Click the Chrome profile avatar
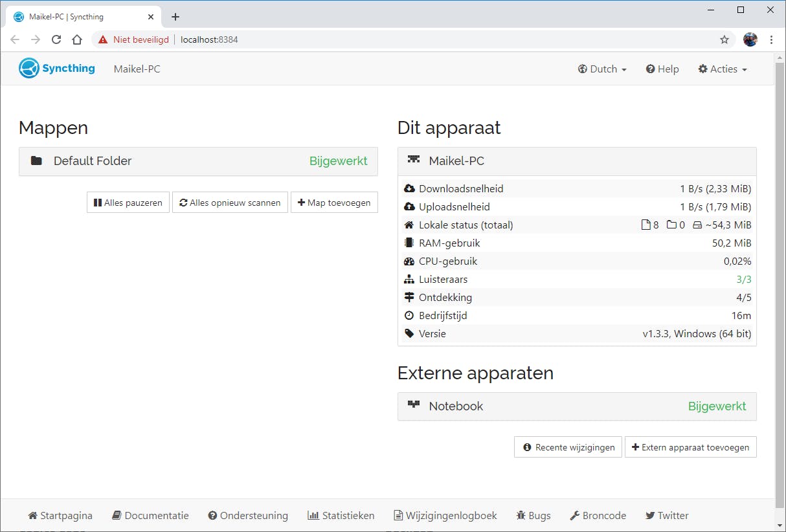The height and width of the screenshot is (532, 786). click(x=750, y=39)
